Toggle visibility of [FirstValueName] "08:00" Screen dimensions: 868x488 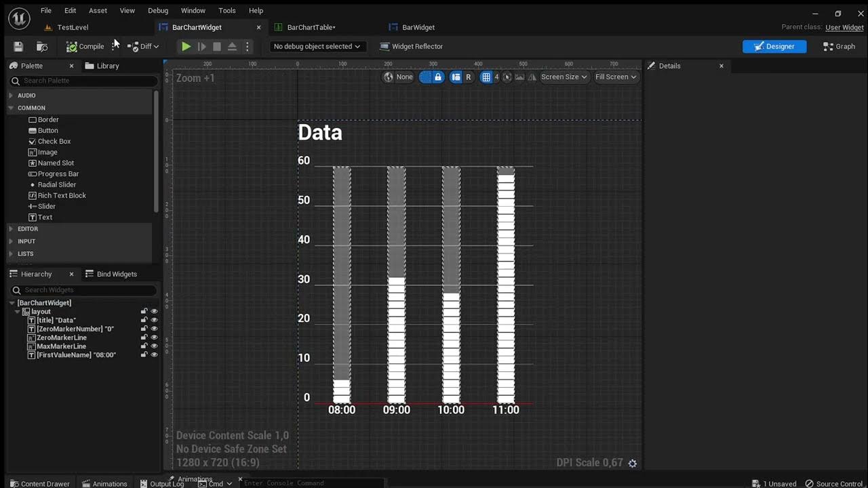154,355
